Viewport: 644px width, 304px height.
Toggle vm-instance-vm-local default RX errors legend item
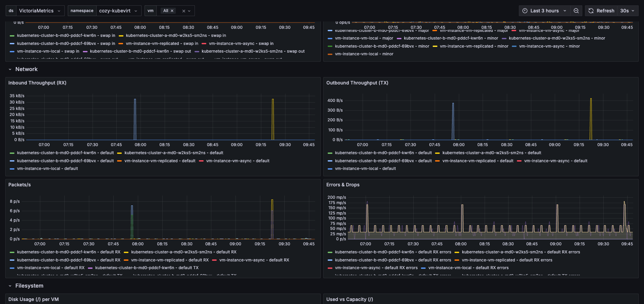pyautogui.click(x=468, y=268)
